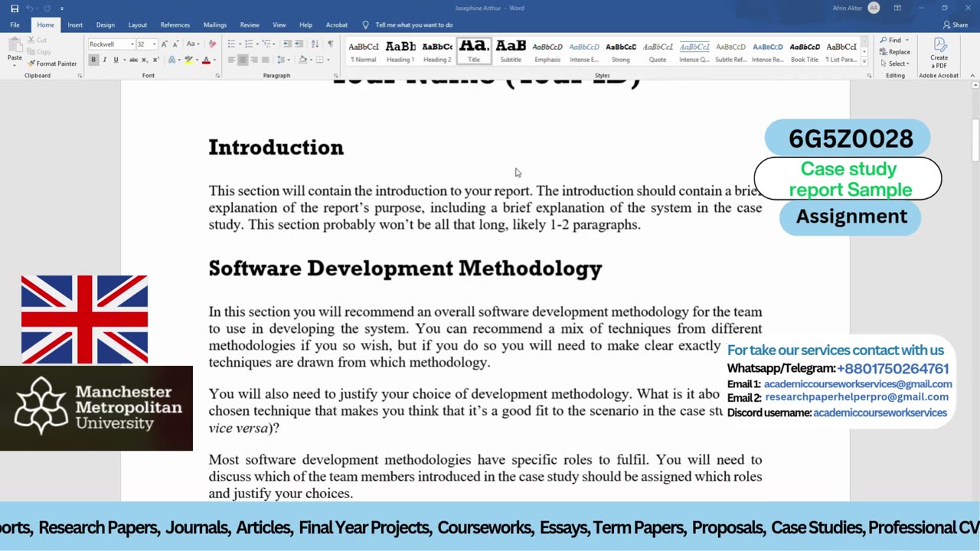Align text to the left

pos(232,60)
